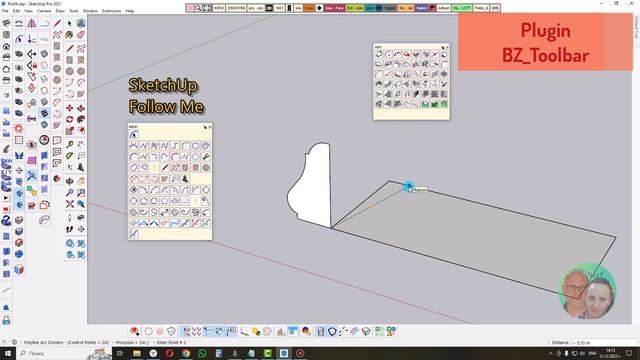
Task: Click the JHS button in top toolbar
Action: pos(495,8)
